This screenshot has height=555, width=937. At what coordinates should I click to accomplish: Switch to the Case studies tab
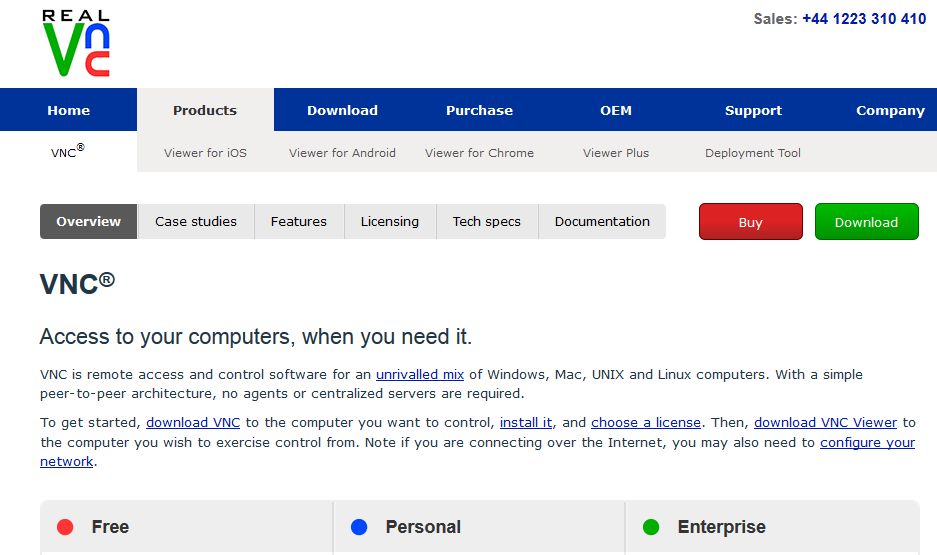pyautogui.click(x=196, y=222)
